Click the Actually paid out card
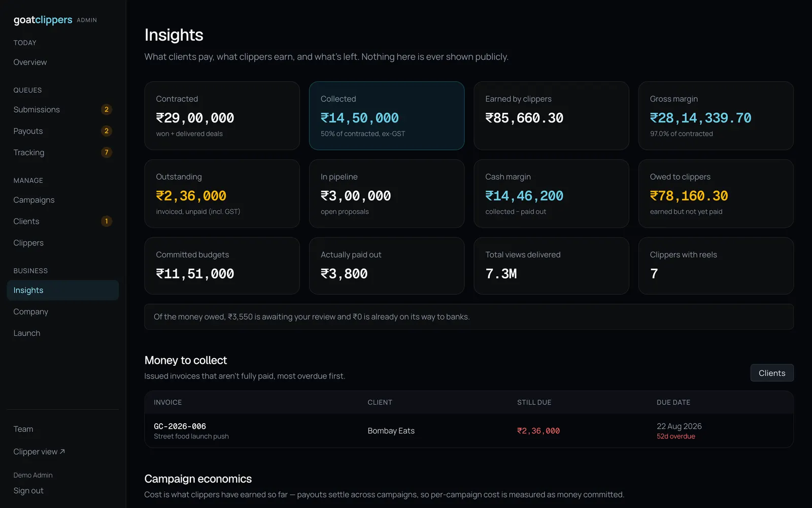812x508 pixels. point(387,266)
